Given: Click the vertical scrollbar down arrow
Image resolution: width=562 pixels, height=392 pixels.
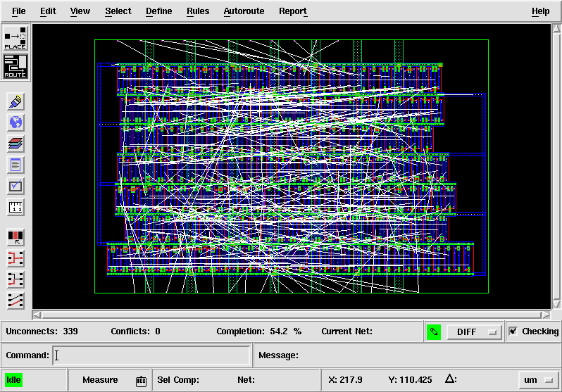Looking at the screenshot, I should [x=556, y=304].
